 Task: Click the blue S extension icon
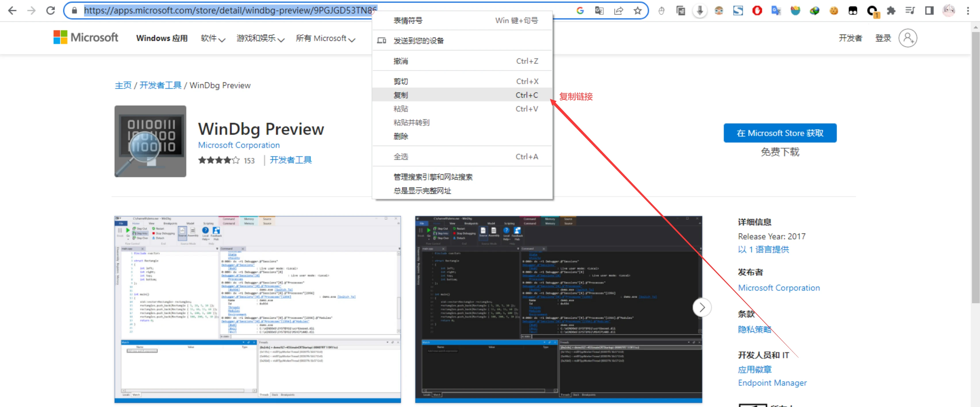pyautogui.click(x=738, y=11)
